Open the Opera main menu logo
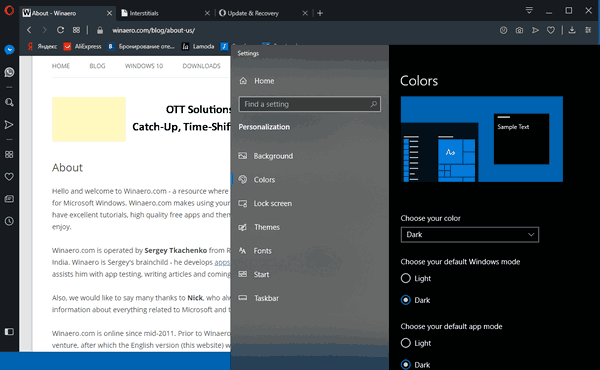The width and height of the screenshot is (600, 370). pos(9,11)
